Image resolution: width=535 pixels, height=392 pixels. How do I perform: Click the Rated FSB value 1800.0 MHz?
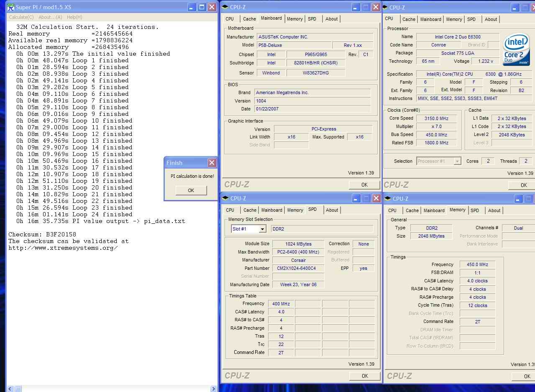pos(436,143)
